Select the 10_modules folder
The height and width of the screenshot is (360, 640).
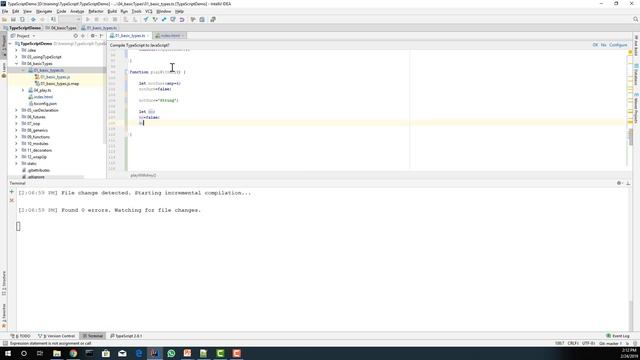(35, 144)
